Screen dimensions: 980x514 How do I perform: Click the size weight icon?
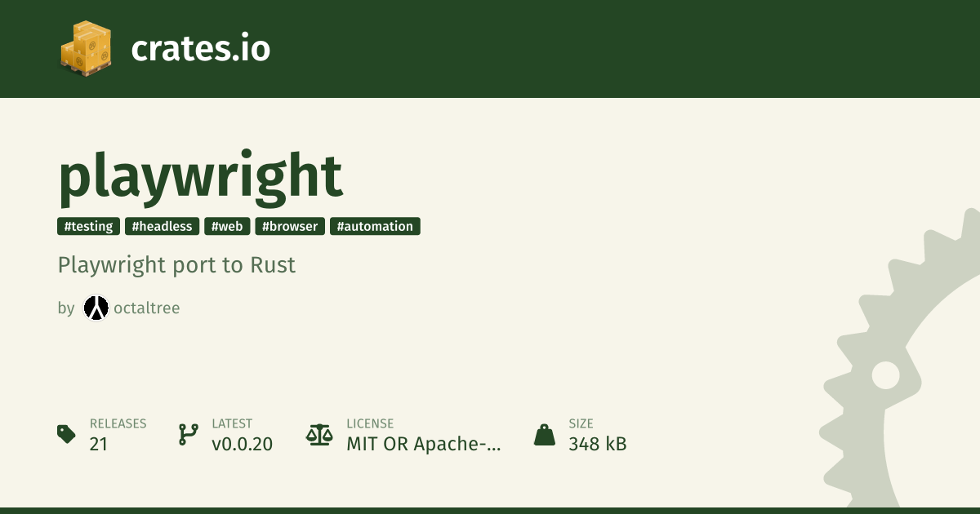[x=544, y=434]
